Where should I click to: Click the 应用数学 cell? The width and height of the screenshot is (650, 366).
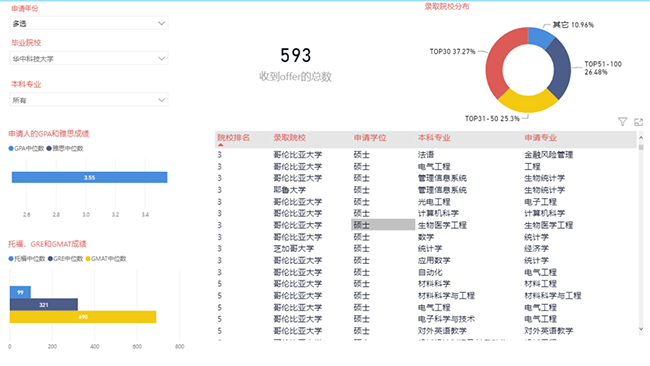point(434,260)
